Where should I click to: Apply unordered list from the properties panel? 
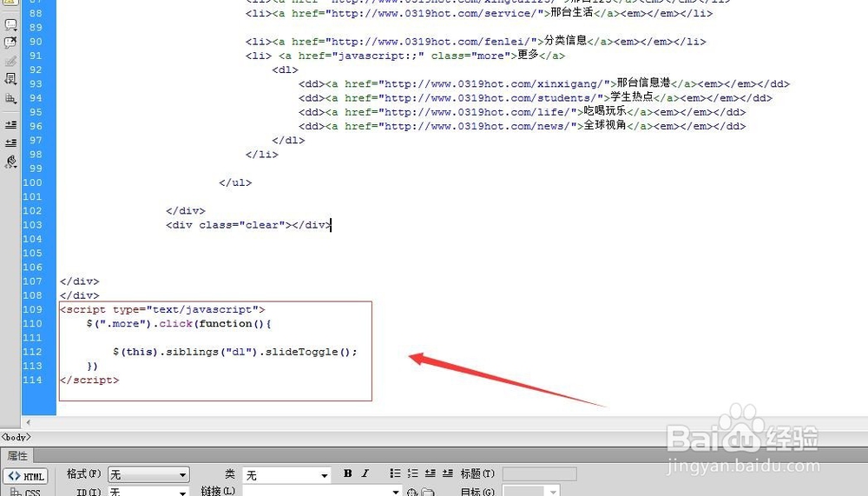pos(395,473)
